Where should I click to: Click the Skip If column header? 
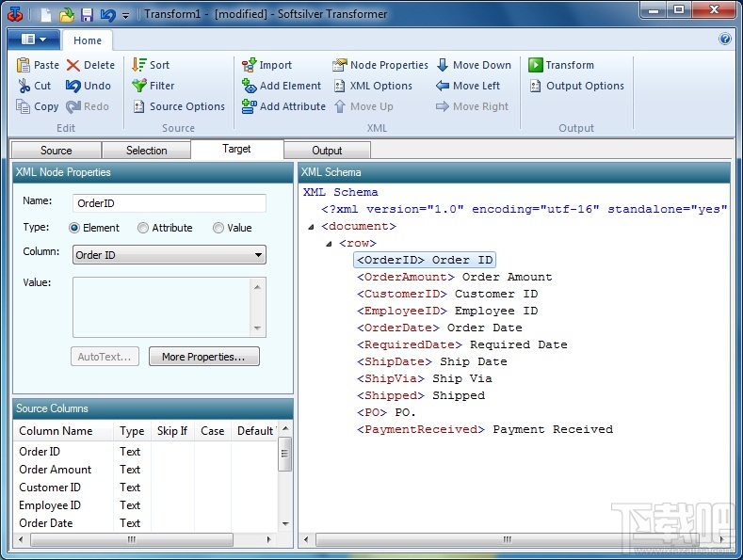[172, 431]
